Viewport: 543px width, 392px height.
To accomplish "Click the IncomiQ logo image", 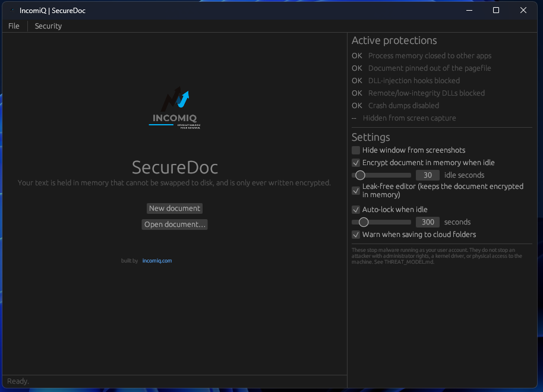I will (175, 108).
